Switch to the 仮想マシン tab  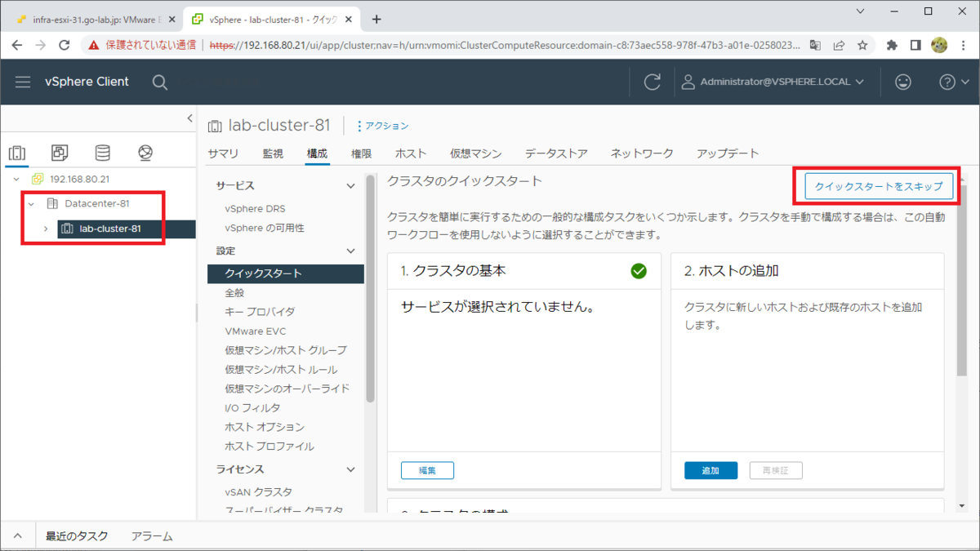click(475, 153)
